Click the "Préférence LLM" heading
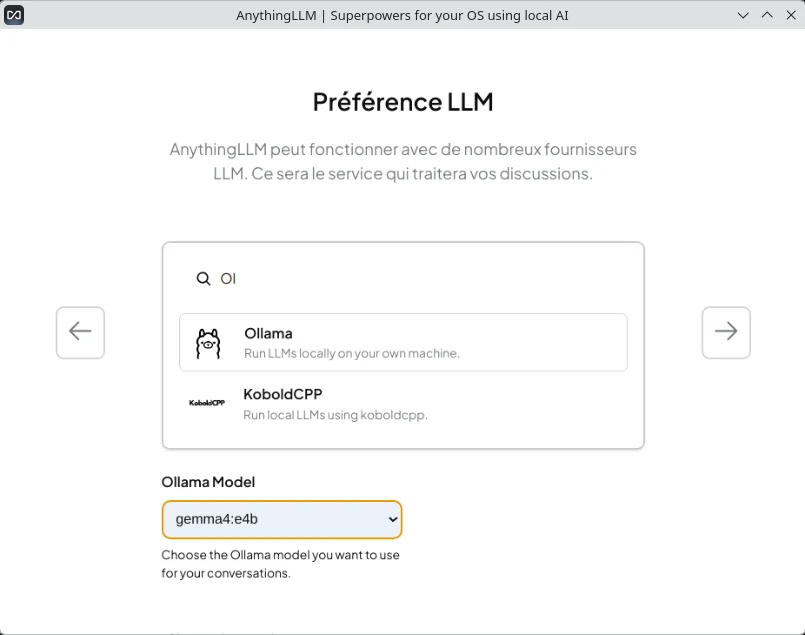Viewport: 805px width, 635px height. (403, 102)
